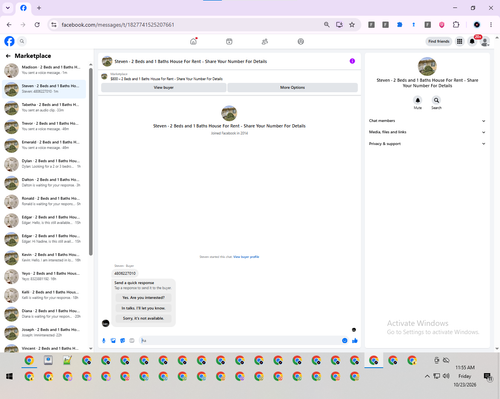Click browser forward arrow
Image resolution: width=500 pixels, height=399 pixels.
coord(23,25)
